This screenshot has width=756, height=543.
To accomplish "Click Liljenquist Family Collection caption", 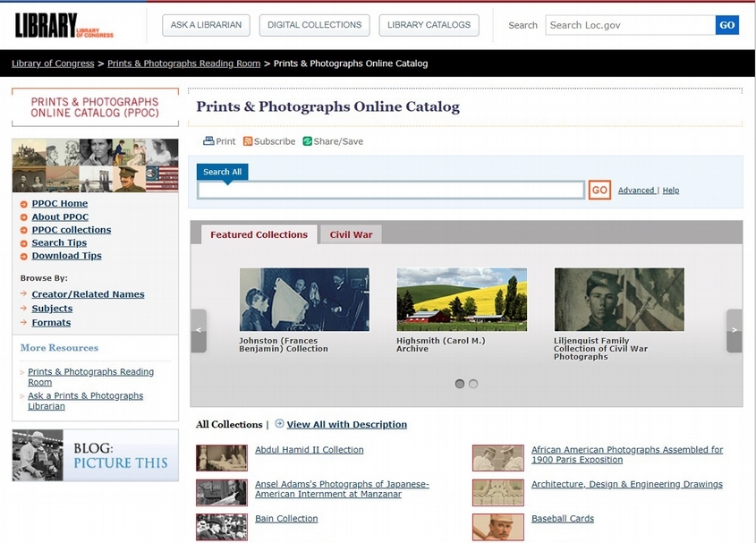I will pos(600,349).
